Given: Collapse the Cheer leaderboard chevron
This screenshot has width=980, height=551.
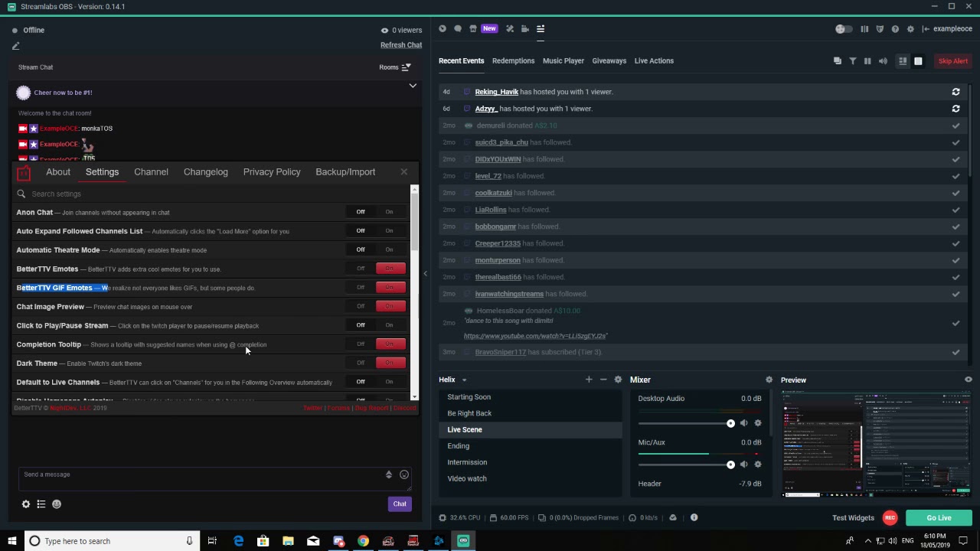Looking at the screenshot, I should click(413, 86).
